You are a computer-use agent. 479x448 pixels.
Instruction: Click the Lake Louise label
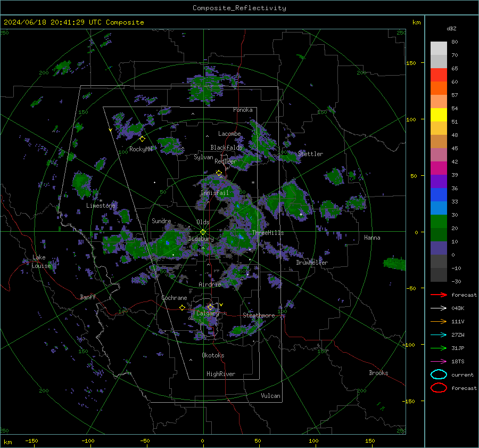click(x=41, y=262)
